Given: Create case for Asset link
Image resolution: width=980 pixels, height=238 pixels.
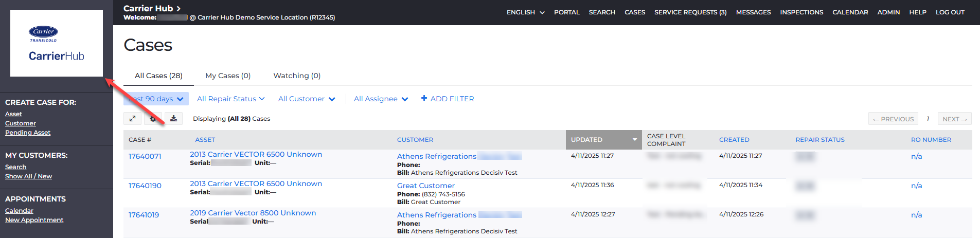Looking at the screenshot, I should click(13, 114).
